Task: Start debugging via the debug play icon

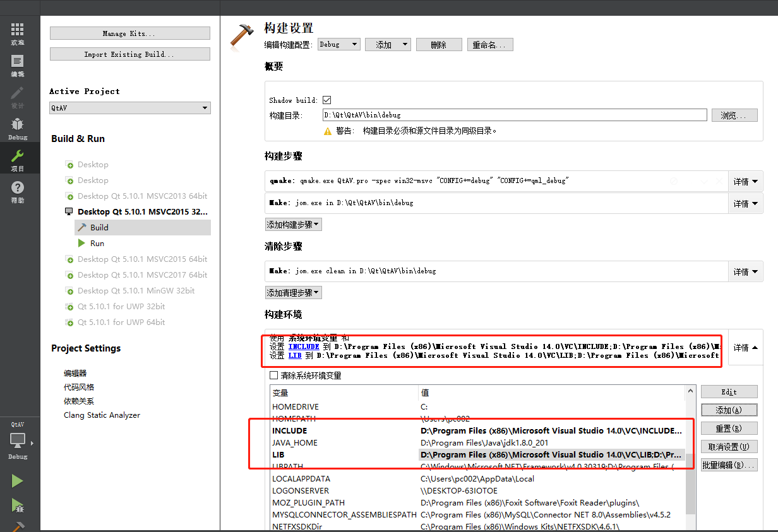Action: click(17, 506)
